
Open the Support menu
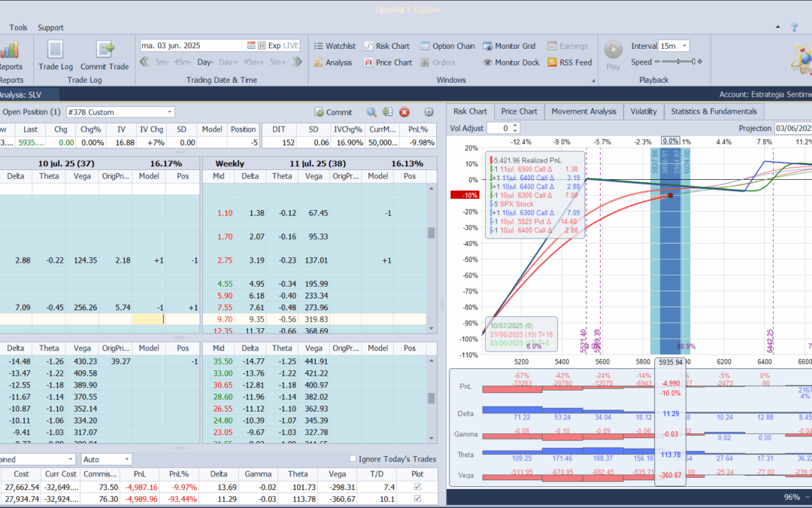50,28
